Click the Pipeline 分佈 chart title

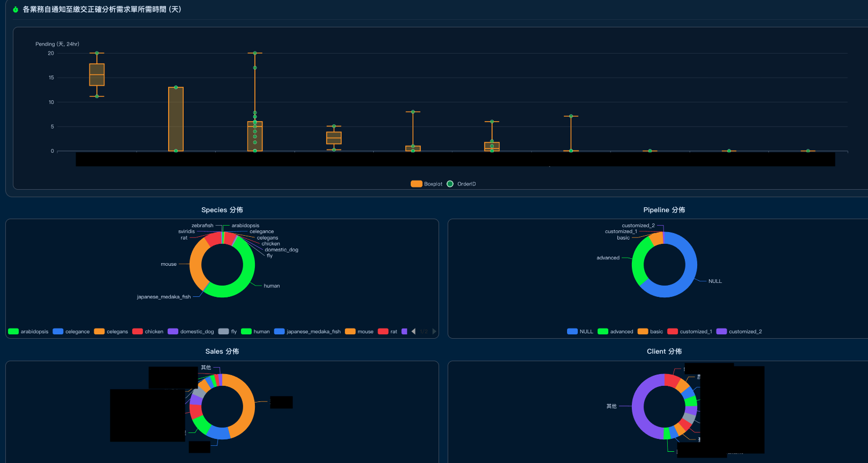click(664, 210)
